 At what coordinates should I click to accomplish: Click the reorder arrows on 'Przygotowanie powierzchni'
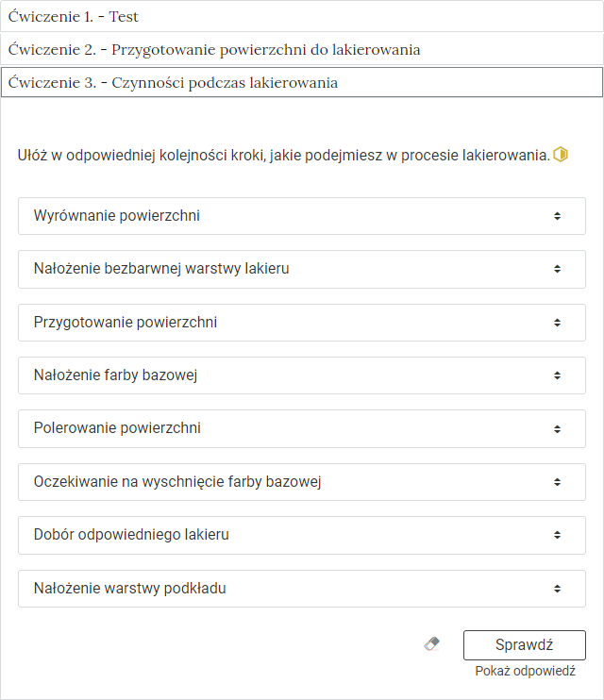[x=558, y=323]
